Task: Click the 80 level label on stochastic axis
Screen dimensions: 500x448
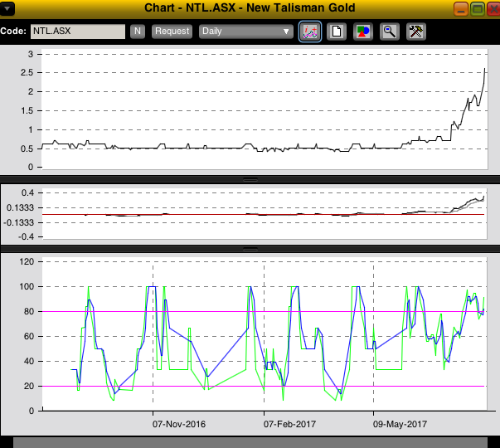Action: [x=29, y=311]
